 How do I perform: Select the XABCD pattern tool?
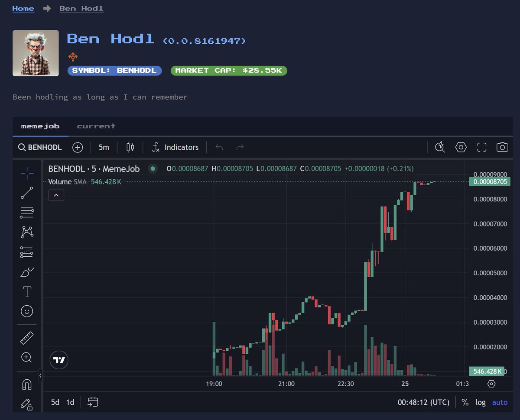[x=27, y=232]
